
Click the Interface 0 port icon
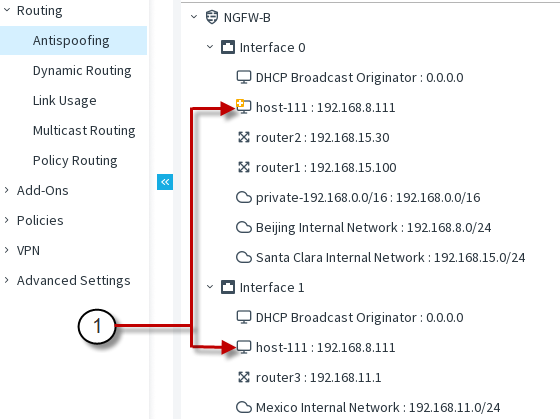(x=228, y=47)
